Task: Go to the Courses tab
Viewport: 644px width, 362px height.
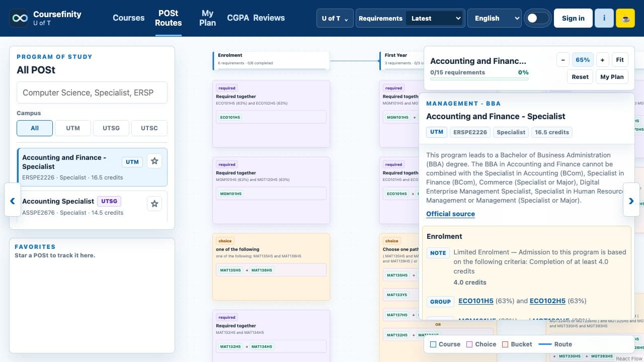Action: (128, 18)
